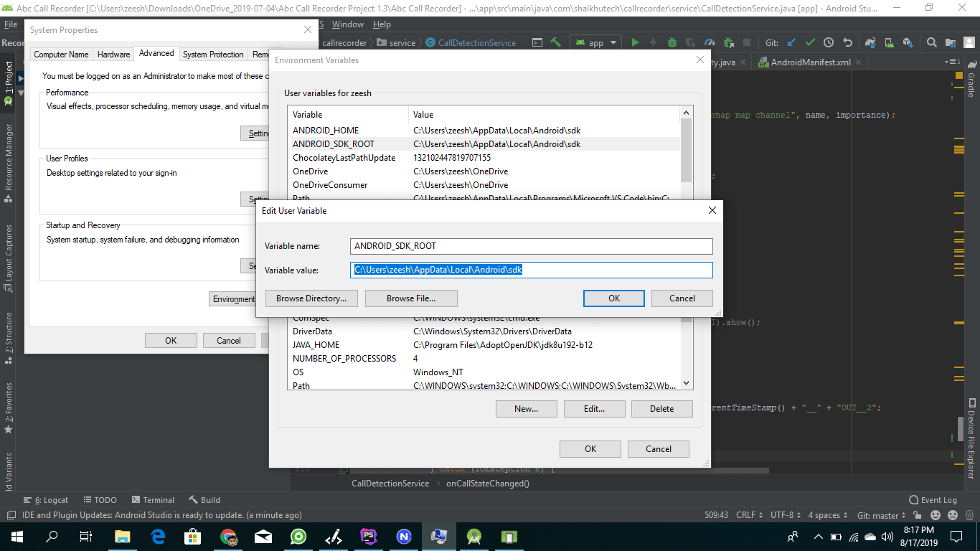Open PhpStorm from the taskbar

(x=369, y=536)
